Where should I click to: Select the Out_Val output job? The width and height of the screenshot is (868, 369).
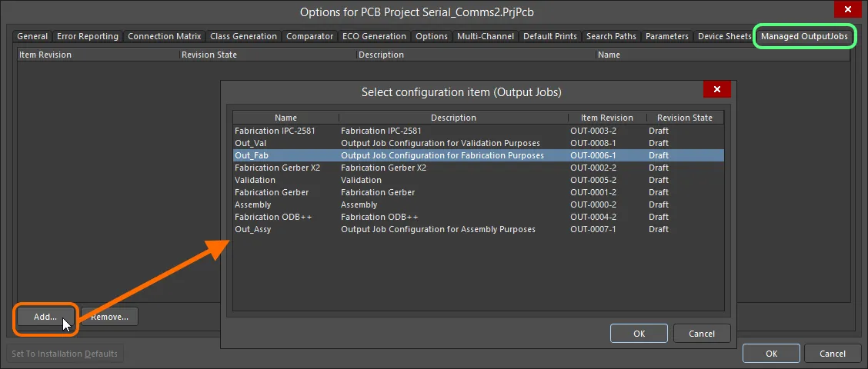pos(479,143)
